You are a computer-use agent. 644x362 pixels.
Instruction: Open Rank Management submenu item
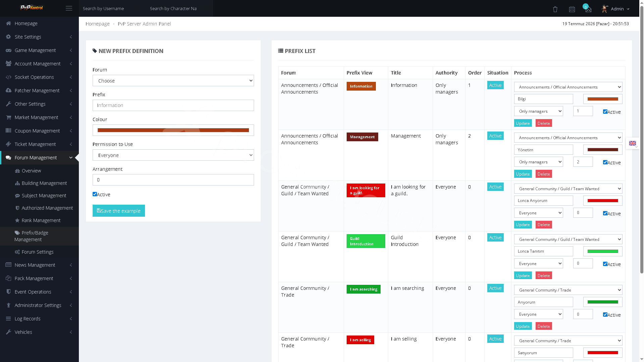point(41,220)
